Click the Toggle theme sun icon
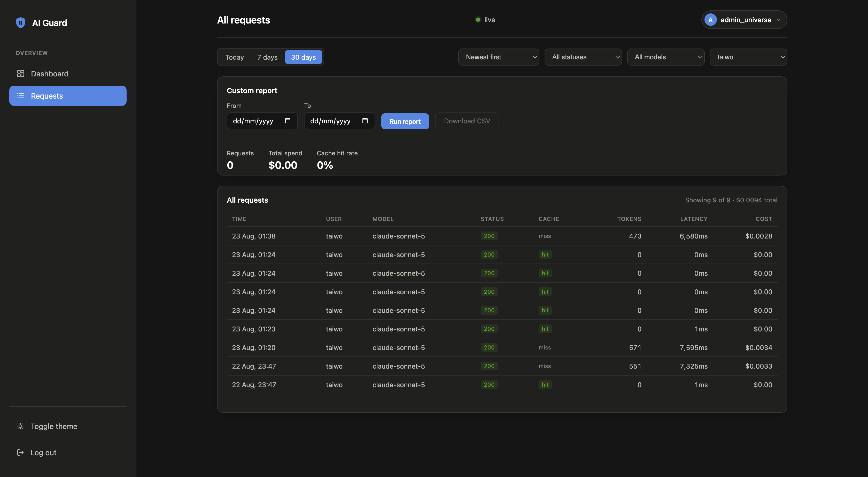Screen dimensions: 868x477 [x=20, y=426]
